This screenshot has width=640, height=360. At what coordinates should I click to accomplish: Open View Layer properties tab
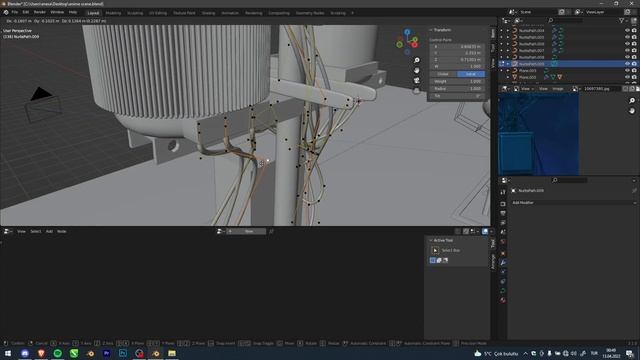(503, 222)
